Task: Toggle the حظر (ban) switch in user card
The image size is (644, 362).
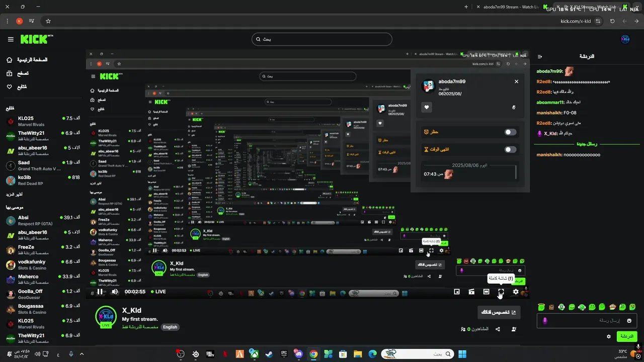Action: [510, 132]
